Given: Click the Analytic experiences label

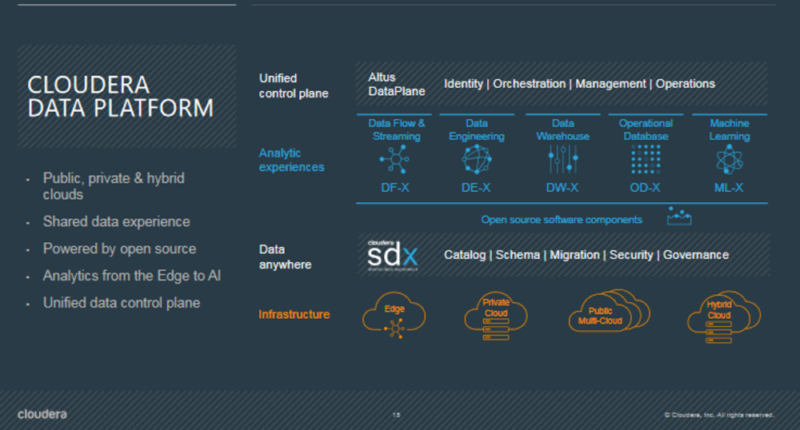Looking at the screenshot, I should [291, 160].
